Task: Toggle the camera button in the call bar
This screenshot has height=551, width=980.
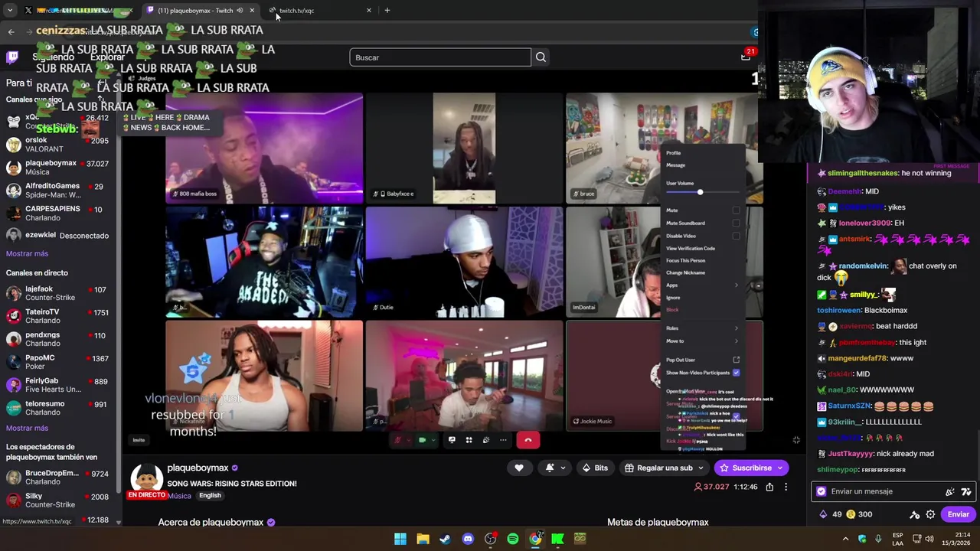Action: coord(422,440)
